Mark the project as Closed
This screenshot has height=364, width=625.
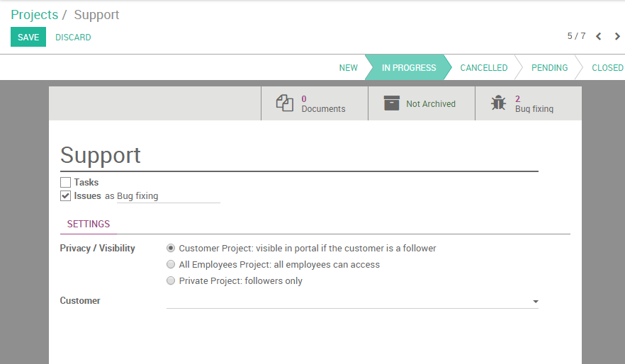607,68
